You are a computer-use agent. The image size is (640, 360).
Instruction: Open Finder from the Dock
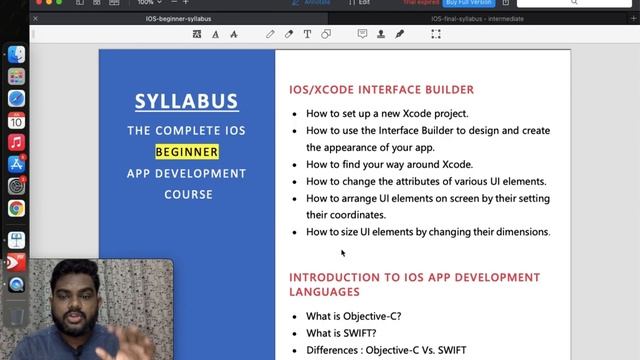click(x=16, y=55)
